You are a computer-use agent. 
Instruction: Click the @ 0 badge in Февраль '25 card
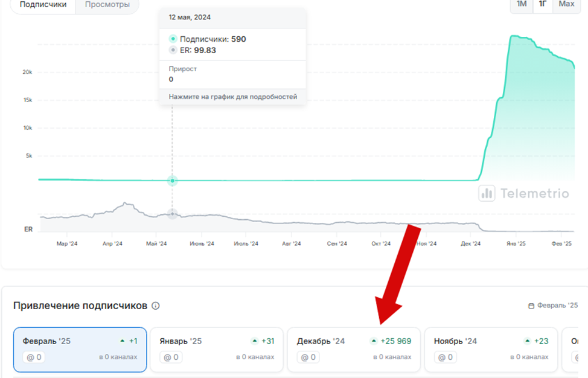(x=35, y=357)
